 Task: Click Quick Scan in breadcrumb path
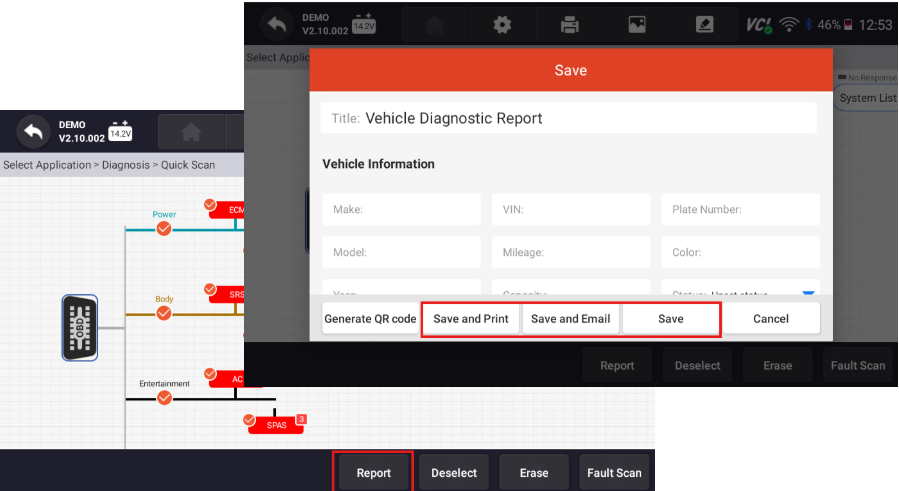pyautogui.click(x=188, y=165)
